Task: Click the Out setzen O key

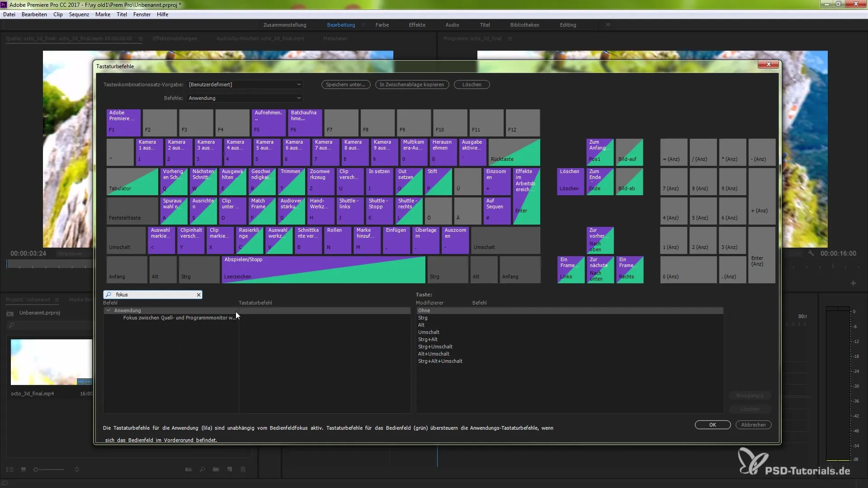Action: [409, 182]
